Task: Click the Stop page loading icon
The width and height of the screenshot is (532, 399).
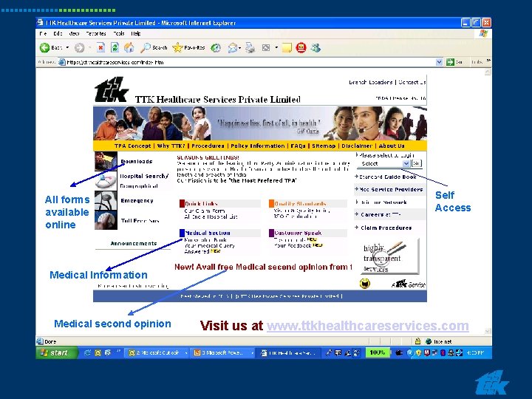Action: tap(100, 47)
